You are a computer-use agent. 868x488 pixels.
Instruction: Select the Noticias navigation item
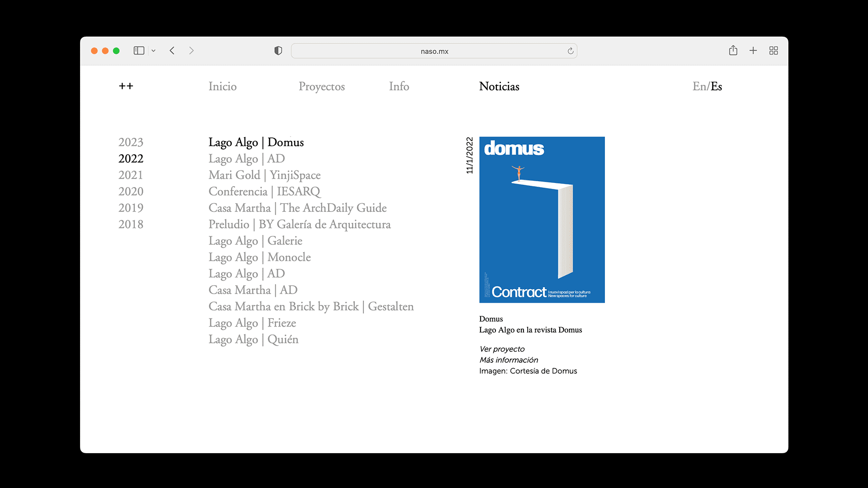(x=499, y=86)
